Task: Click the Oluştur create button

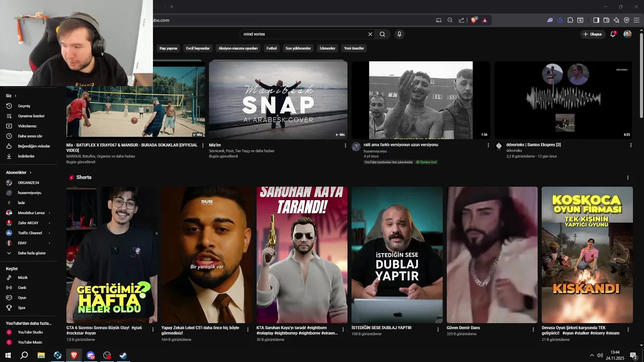Action: coord(592,34)
